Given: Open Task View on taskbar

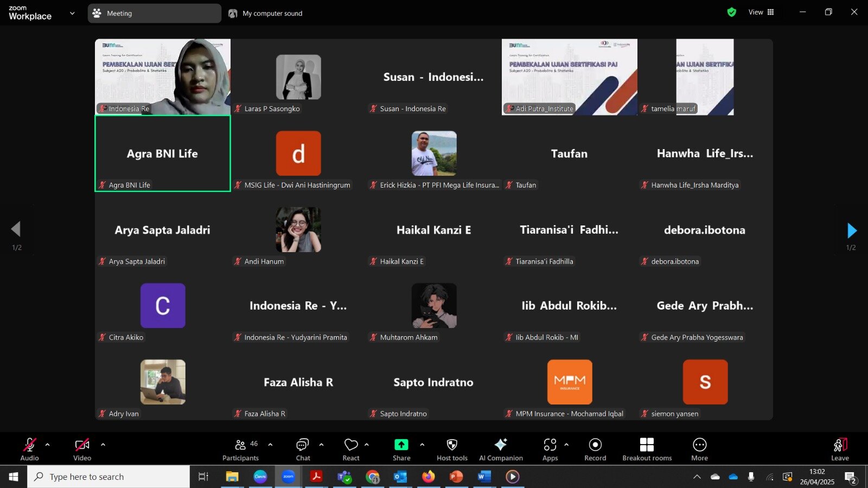Looking at the screenshot, I should [203, 477].
